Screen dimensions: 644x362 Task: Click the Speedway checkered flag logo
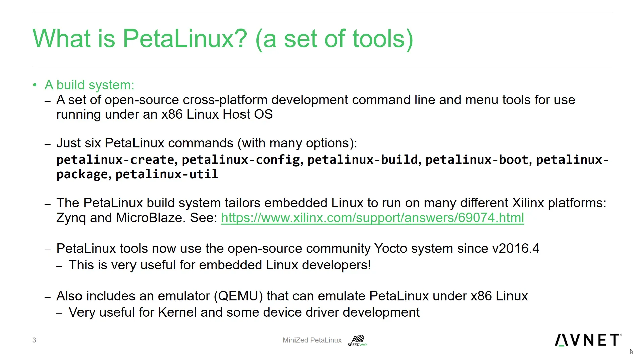[x=358, y=340]
